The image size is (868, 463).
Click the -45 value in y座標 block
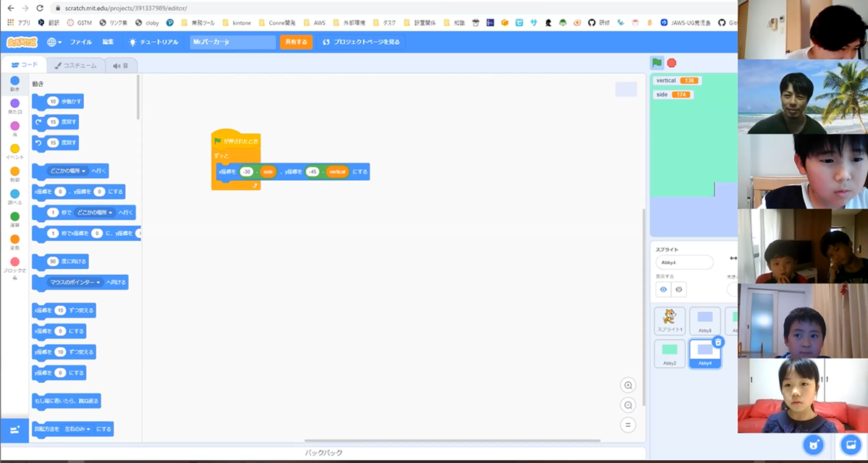click(312, 172)
